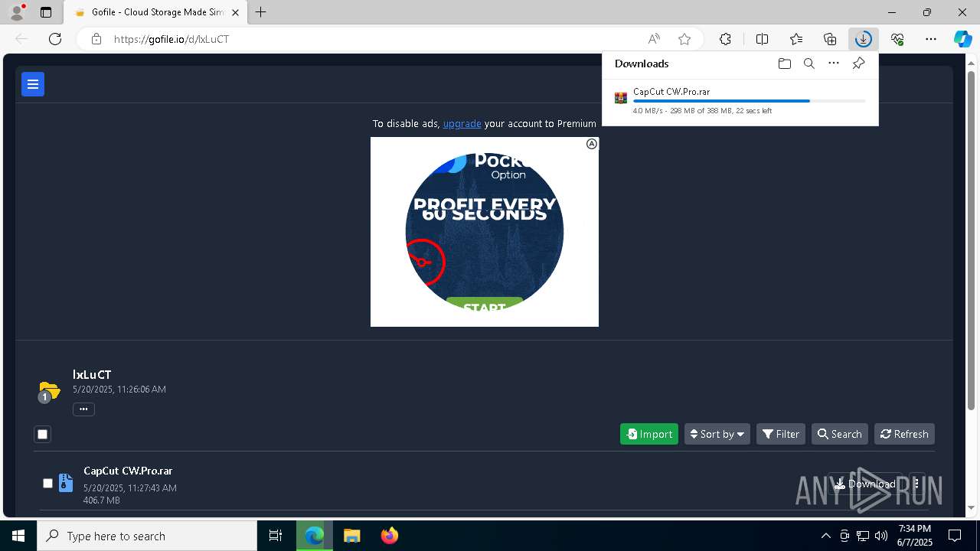
Task: Click the download progress bar
Action: click(x=750, y=101)
